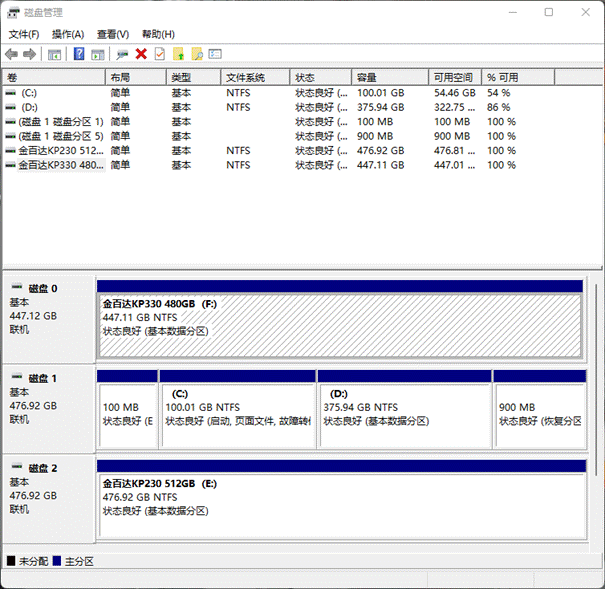Click the Properties checkmark page icon
Viewport: 605px width, 589px height.
point(159,54)
